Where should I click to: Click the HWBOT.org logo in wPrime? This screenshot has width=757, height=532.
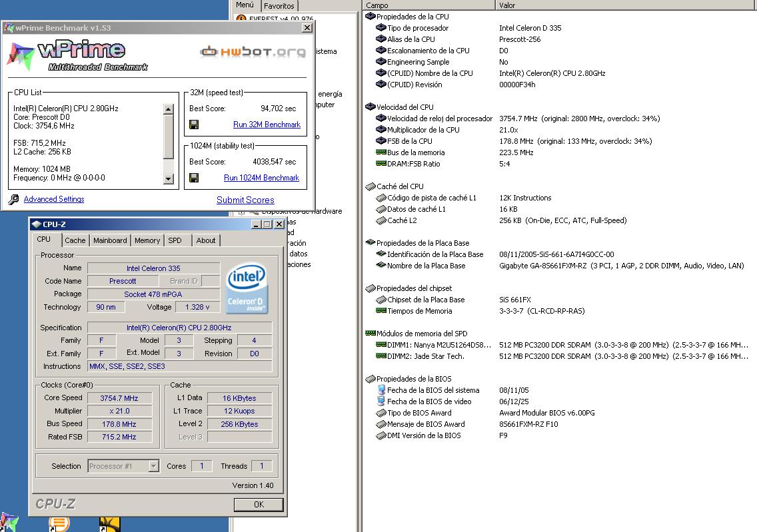pyautogui.click(x=253, y=51)
